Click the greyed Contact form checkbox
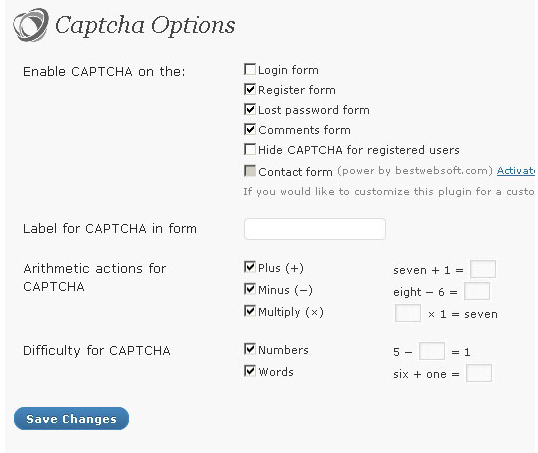The width and height of the screenshot is (538, 453). (x=250, y=171)
